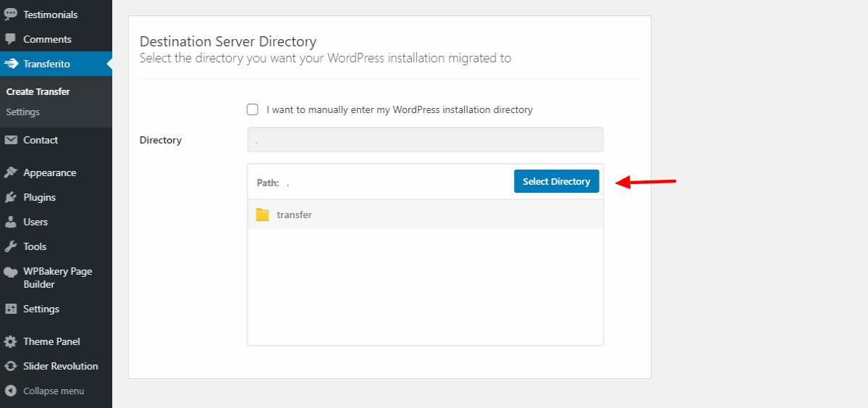Click the Select Directory button
Image resolution: width=868 pixels, height=408 pixels.
(x=556, y=181)
